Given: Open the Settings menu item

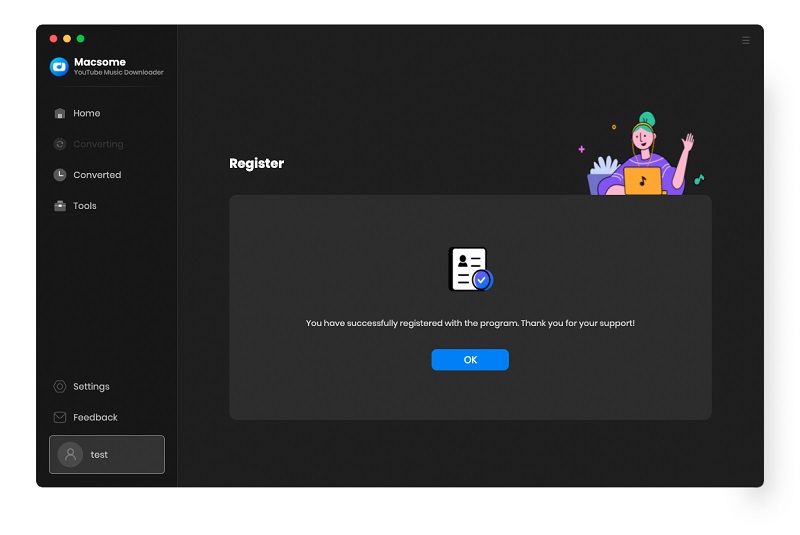Looking at the screenshot, I should click(91, 387).
